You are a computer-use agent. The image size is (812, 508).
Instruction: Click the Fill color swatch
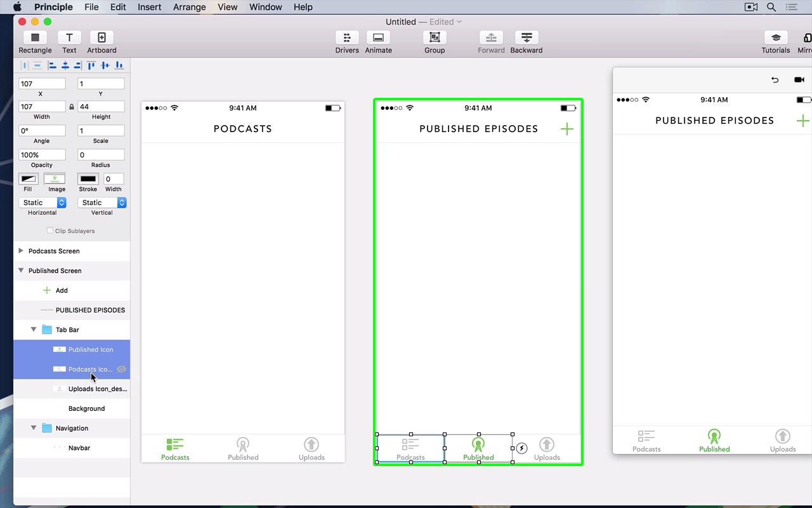coord(29,179)
